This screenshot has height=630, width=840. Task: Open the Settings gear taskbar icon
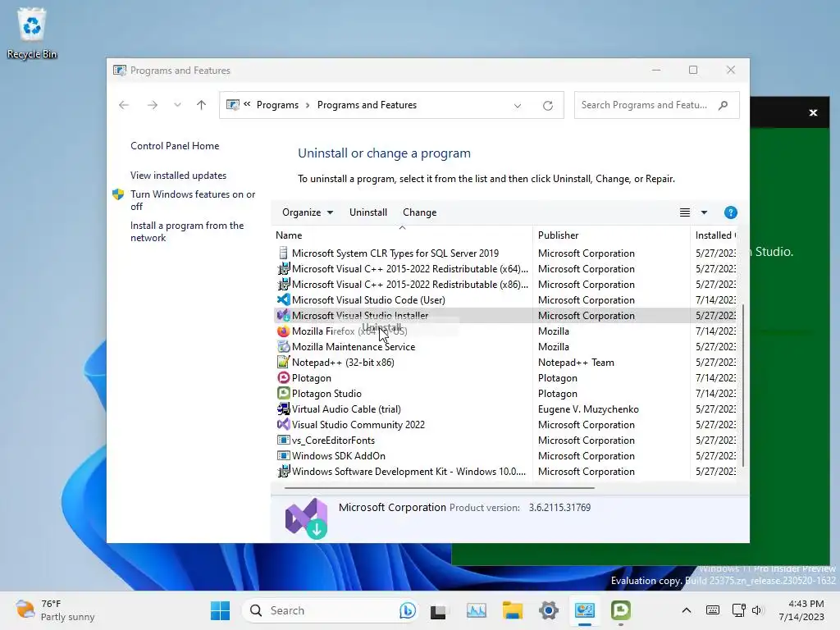pos(549,610)
